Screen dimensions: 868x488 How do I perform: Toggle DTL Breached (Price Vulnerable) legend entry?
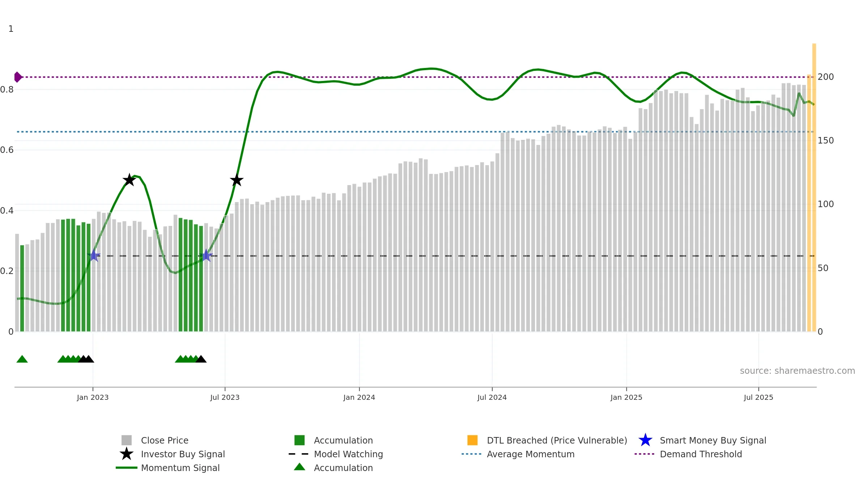pos(547,440)
